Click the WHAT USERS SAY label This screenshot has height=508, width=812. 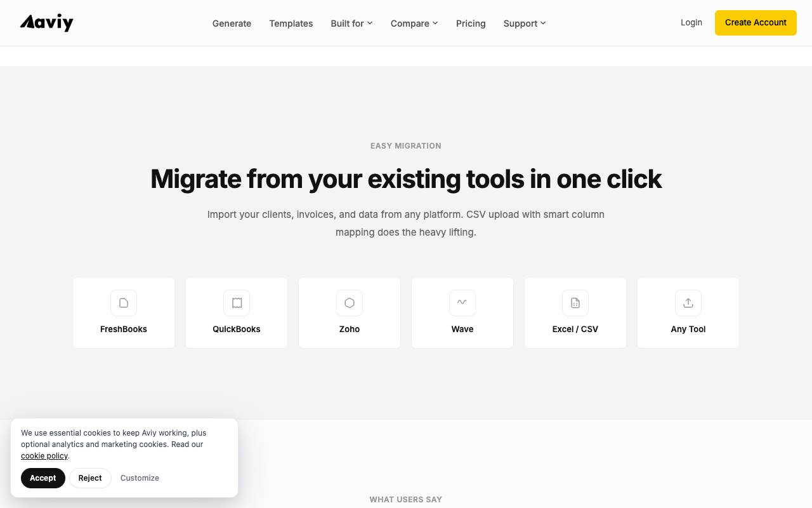[406, 500]
